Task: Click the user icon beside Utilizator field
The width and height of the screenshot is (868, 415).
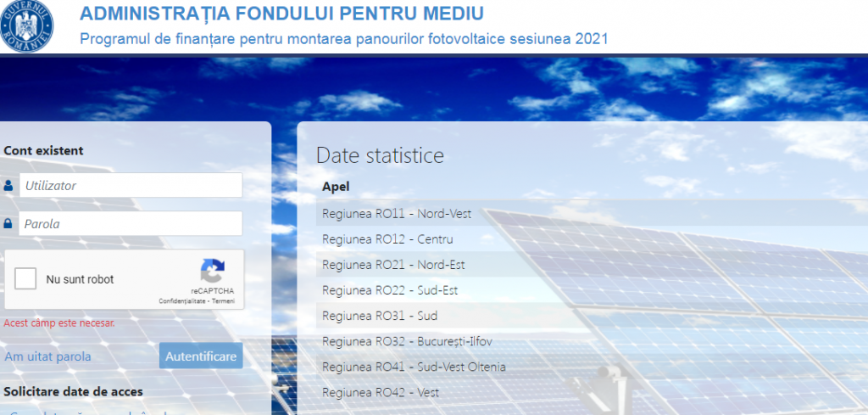Action: (x=8, y=186)
